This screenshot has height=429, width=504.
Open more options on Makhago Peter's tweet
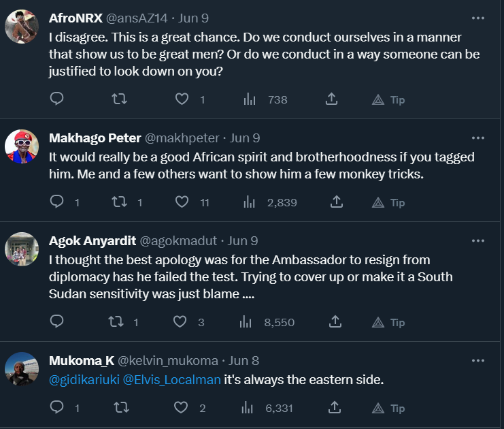(x=478, y=138)
